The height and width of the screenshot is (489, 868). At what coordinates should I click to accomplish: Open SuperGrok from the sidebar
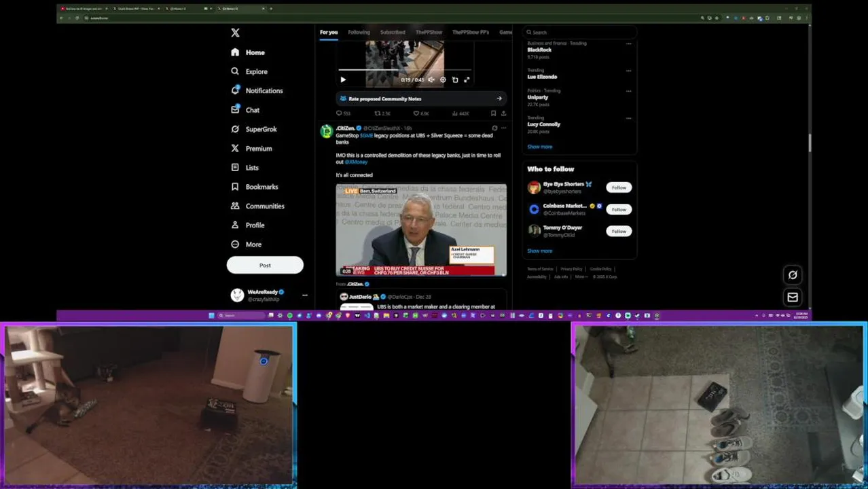tap(254, 129)
